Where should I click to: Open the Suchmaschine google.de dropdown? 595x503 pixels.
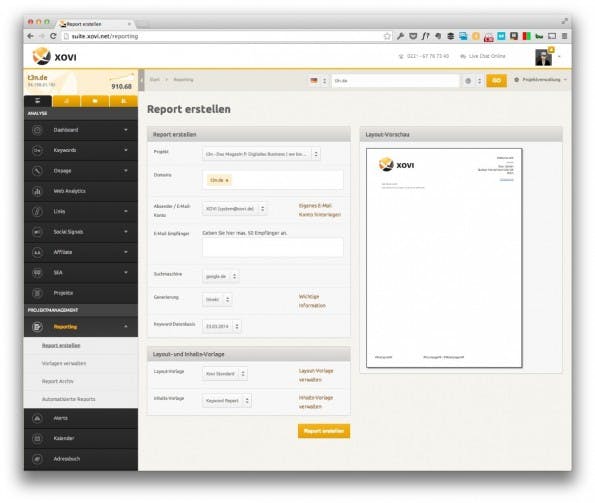point(220,276)
